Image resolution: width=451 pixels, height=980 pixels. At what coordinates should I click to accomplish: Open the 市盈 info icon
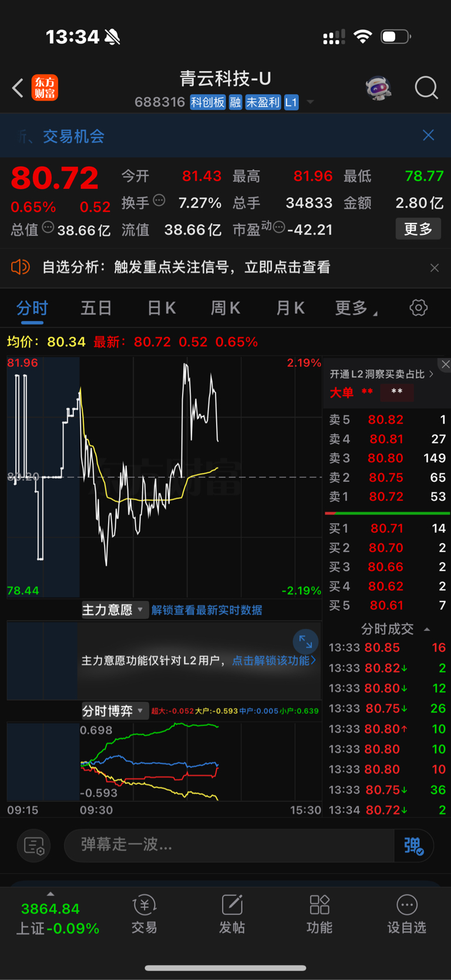pos(279,227)
